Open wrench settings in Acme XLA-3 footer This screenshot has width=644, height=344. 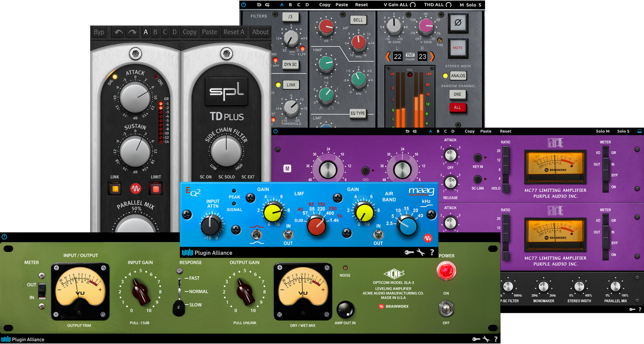click(486, 339)
